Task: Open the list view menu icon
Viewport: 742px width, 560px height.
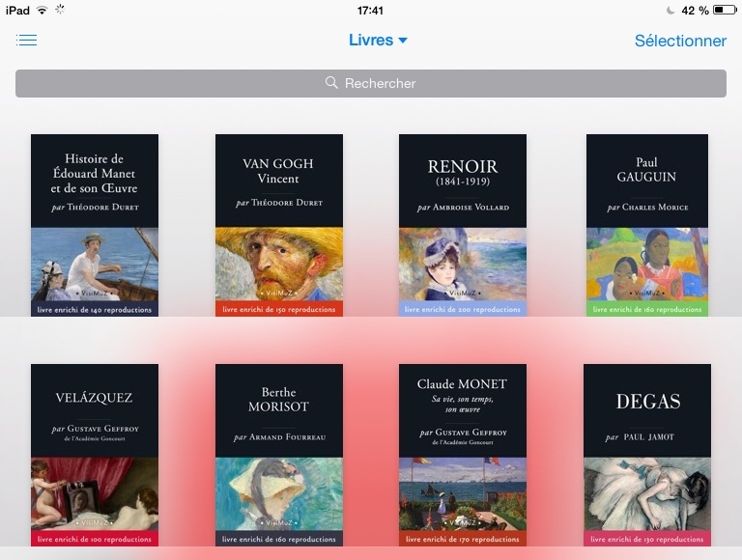Action: pyautogui.click(x=26, y=41)
